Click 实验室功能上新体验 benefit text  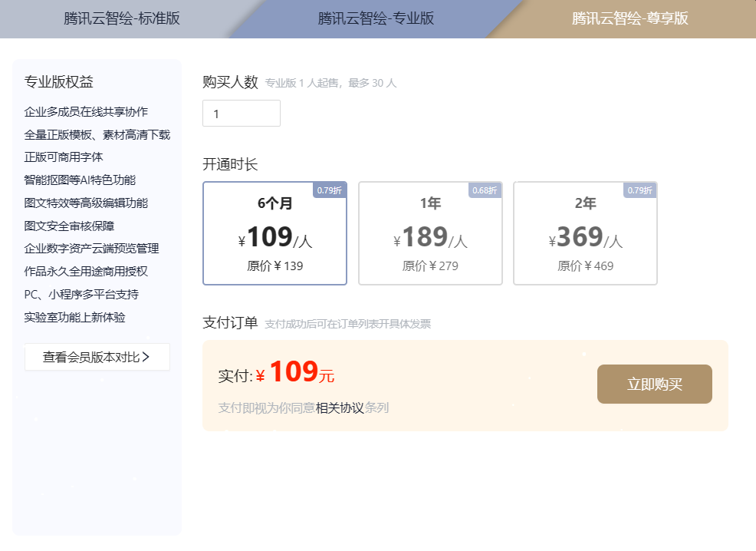(74, 317)
